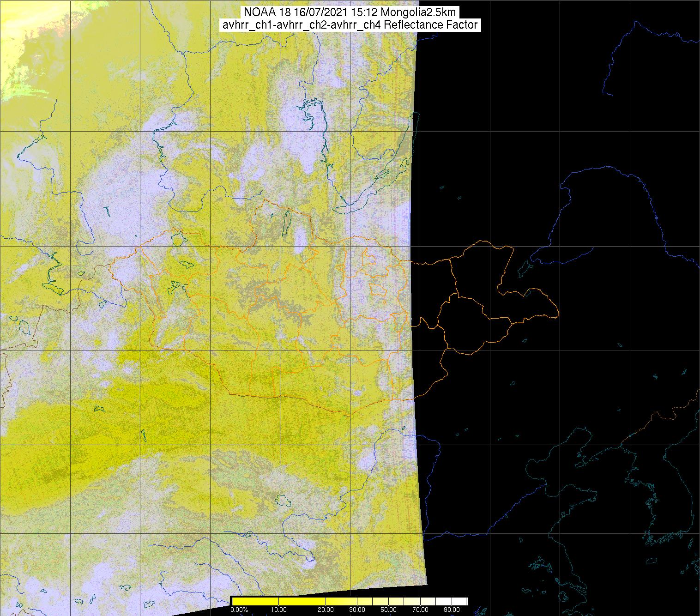Click the 'avhrr_ch1-avhrr_ch2-avhrr_ch4 Reflectance Factor' subtitle
This screenshot has width=700, height=616.
(350, 25)
